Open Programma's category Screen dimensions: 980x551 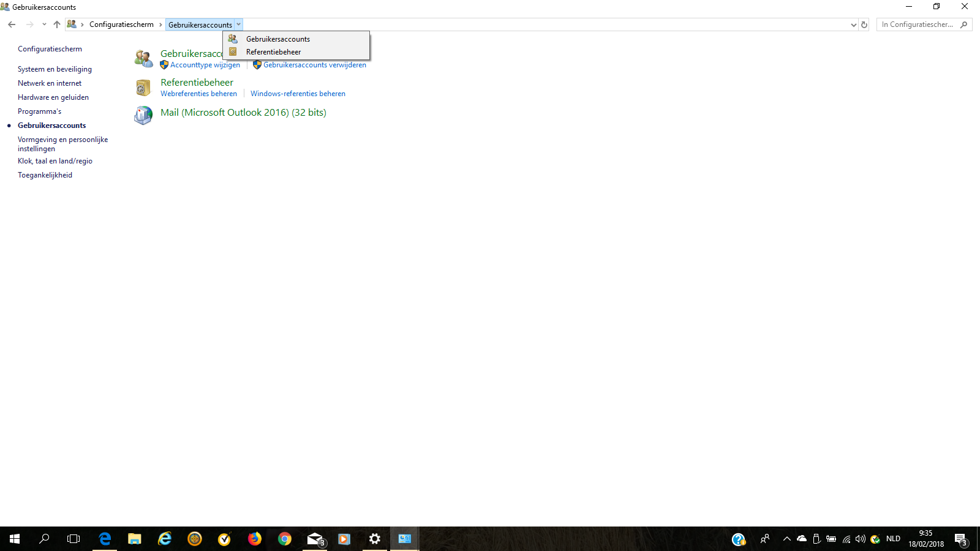click(39, 111)
